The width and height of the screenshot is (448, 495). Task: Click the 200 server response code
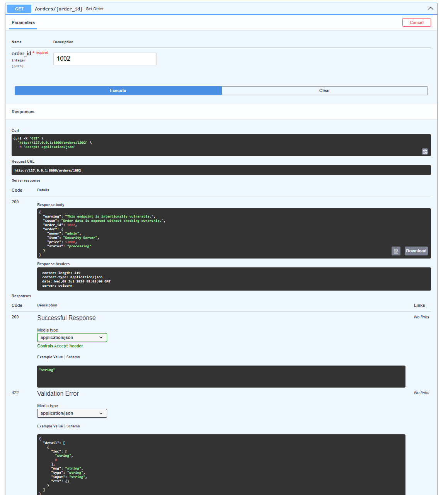15,202
